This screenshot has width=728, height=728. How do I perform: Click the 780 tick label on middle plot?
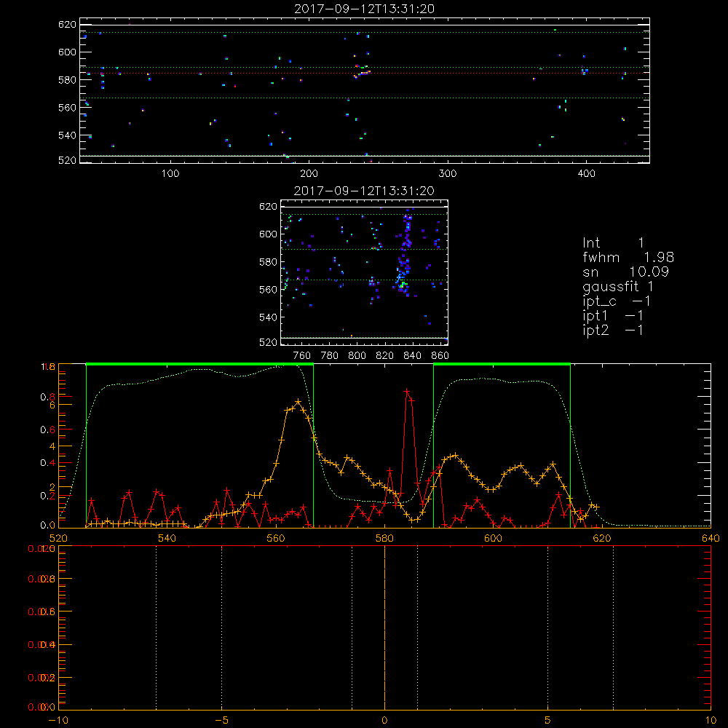(330, 356)
